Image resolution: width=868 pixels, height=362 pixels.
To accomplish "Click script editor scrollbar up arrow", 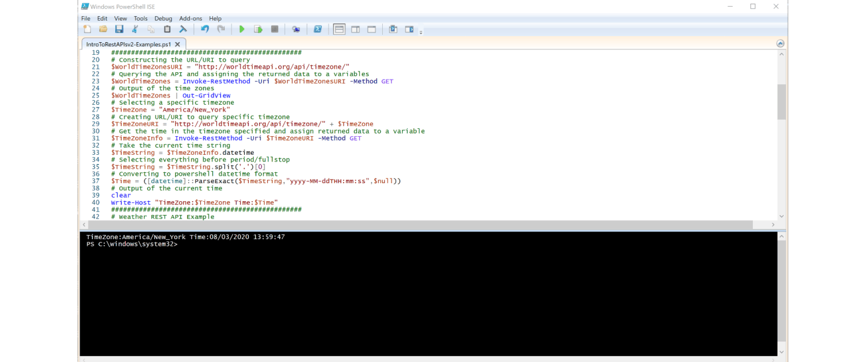I will point(782,54).
